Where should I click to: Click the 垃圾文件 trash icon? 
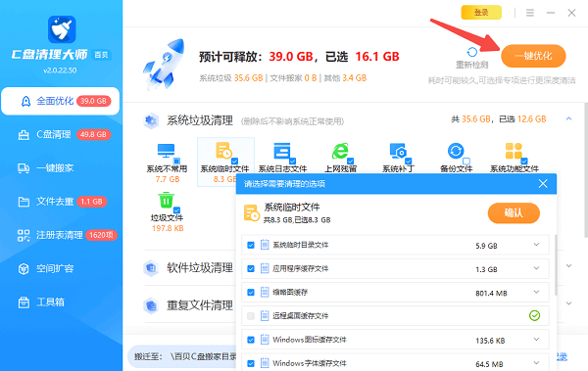166,200
